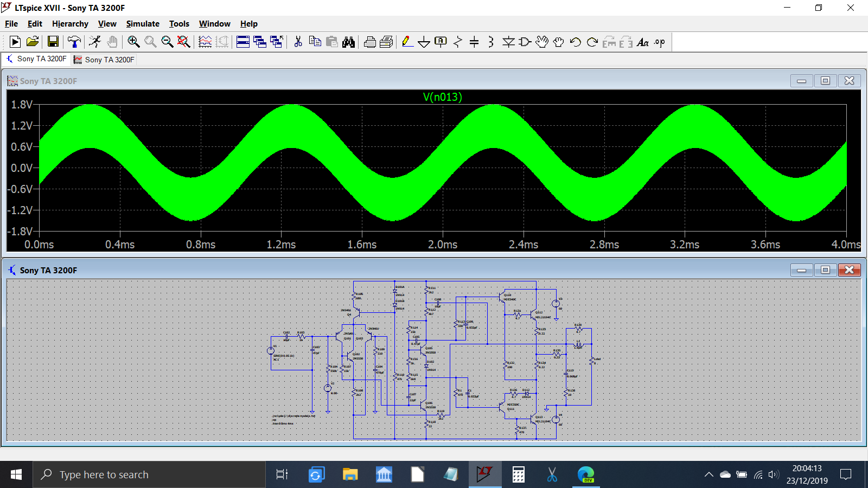Draw a wire with the pencil icon
This screenshot has height=488, width=868.
click(407, 42)
